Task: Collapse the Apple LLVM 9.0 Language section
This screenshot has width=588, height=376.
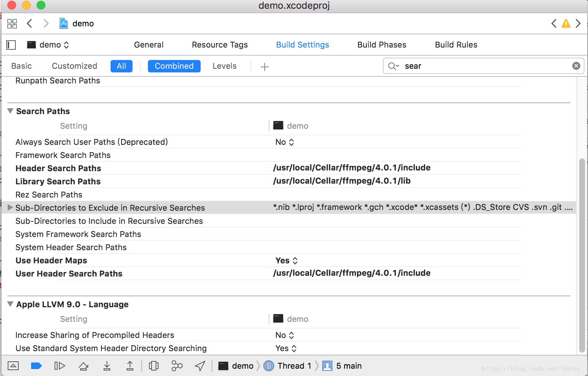Action: tap(10, 304)
